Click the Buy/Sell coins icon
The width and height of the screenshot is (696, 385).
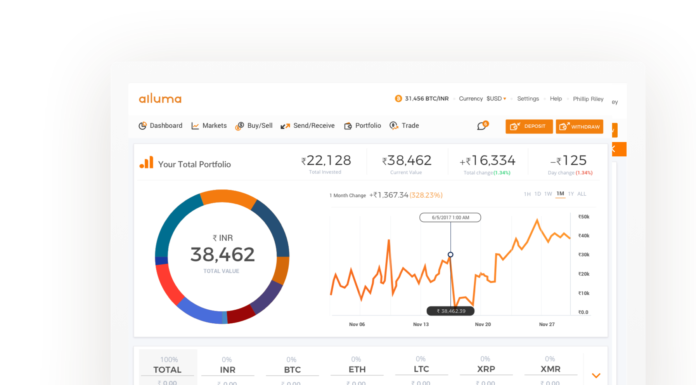point(240,126)
